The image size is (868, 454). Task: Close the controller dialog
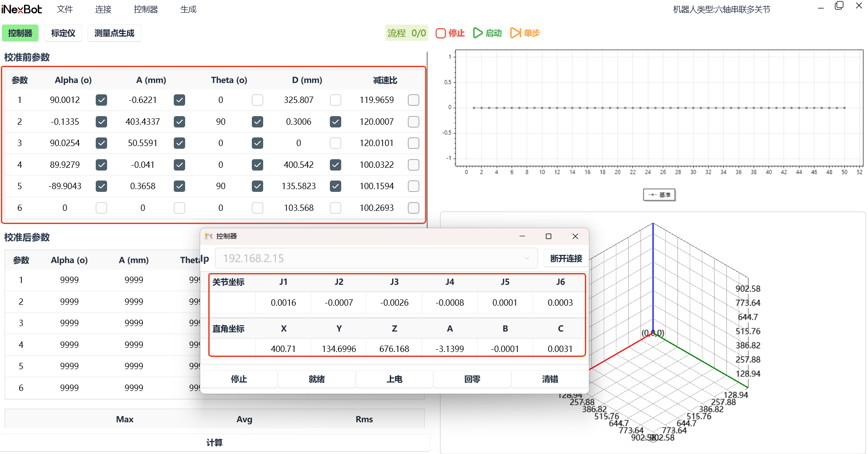(x=575, y=236)
